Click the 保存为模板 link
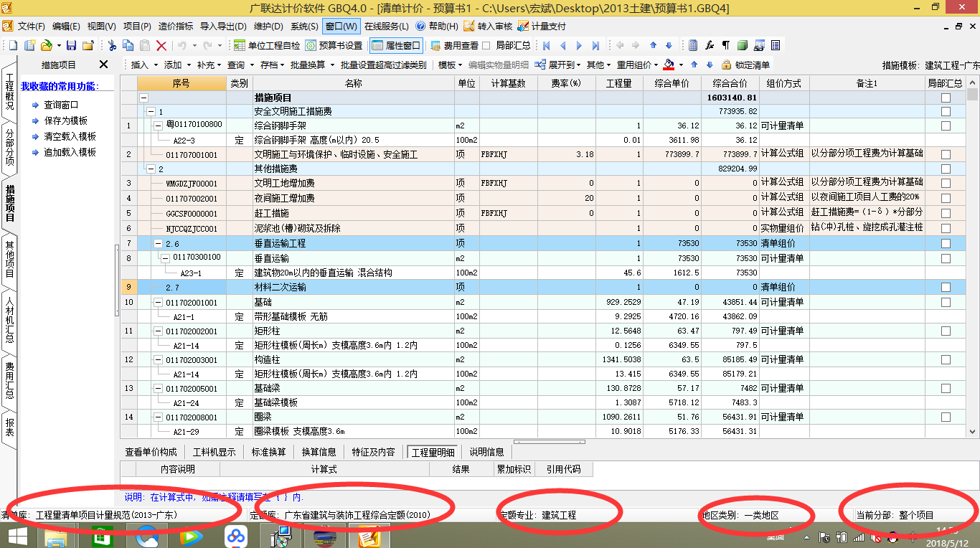 point(65,121)
